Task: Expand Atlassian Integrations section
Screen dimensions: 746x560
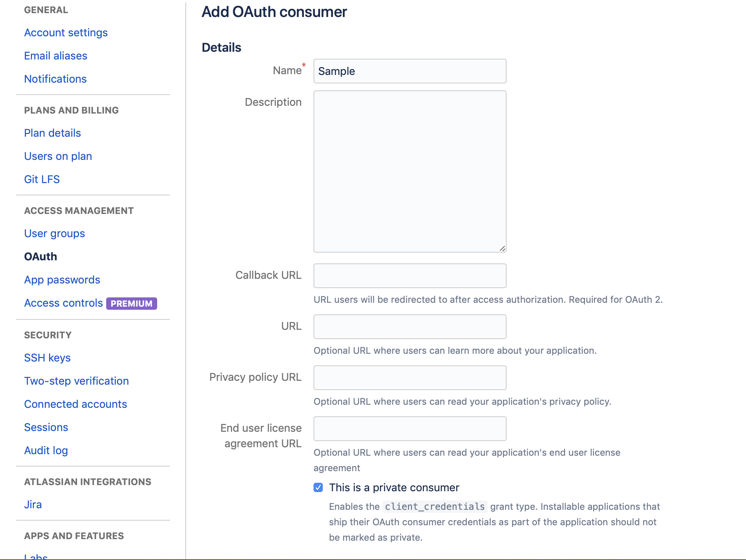Action: (x=88, y=482)
